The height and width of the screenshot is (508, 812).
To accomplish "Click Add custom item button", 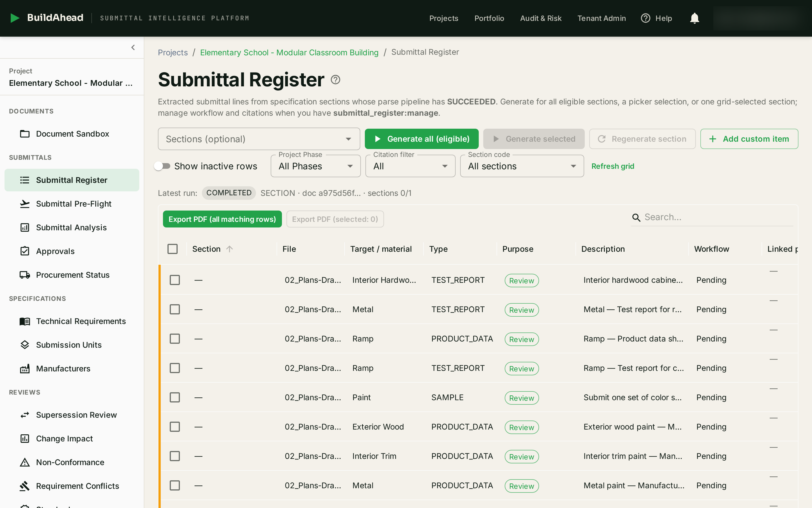I will 749,139.
